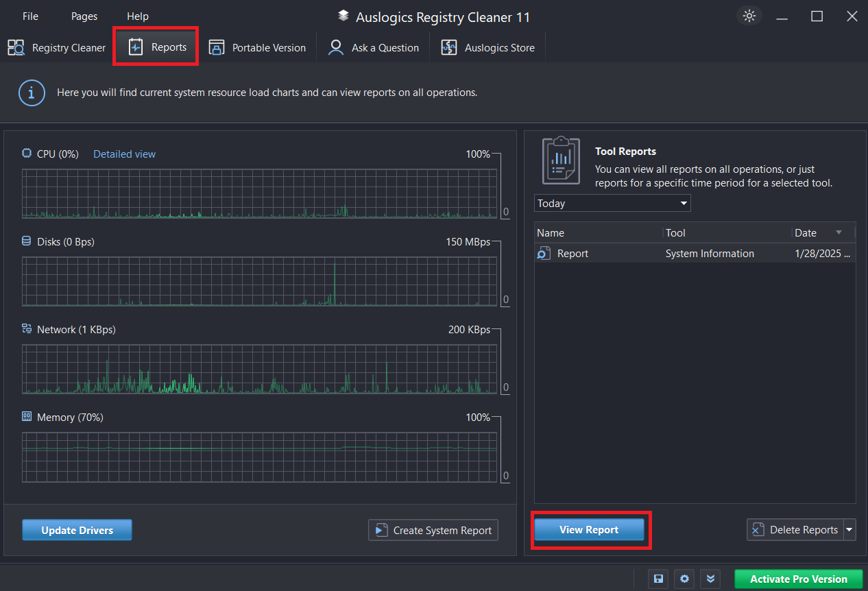Open the Pages menu
Viewport: 868px width, 591px height.
coord(84,16)
